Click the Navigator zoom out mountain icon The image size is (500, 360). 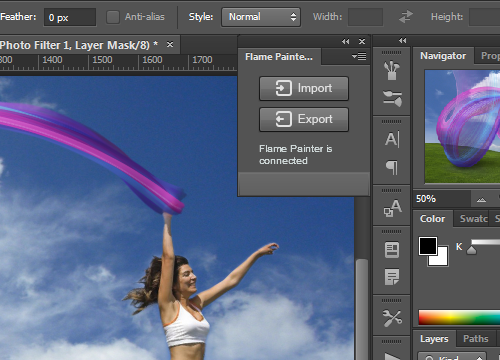(481, 199)
